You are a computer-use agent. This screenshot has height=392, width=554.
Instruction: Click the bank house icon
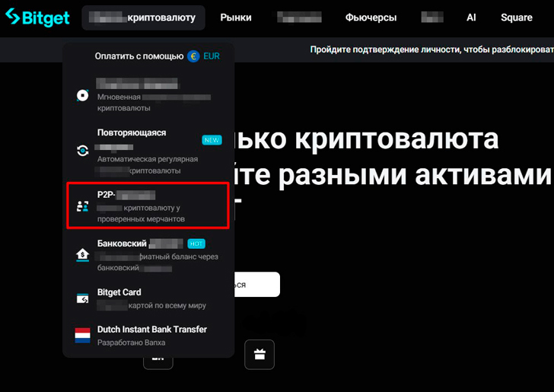(x=82, y=254)
